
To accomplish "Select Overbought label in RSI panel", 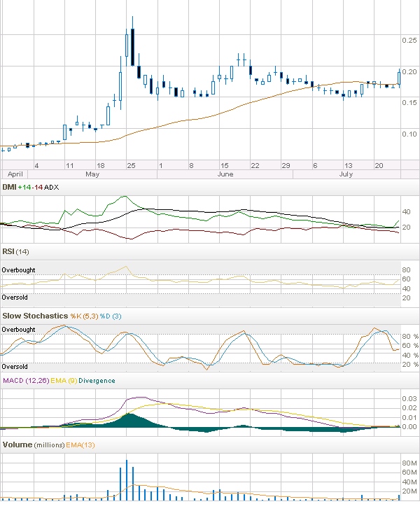I will pyautogui.click(x=18, y=270).
